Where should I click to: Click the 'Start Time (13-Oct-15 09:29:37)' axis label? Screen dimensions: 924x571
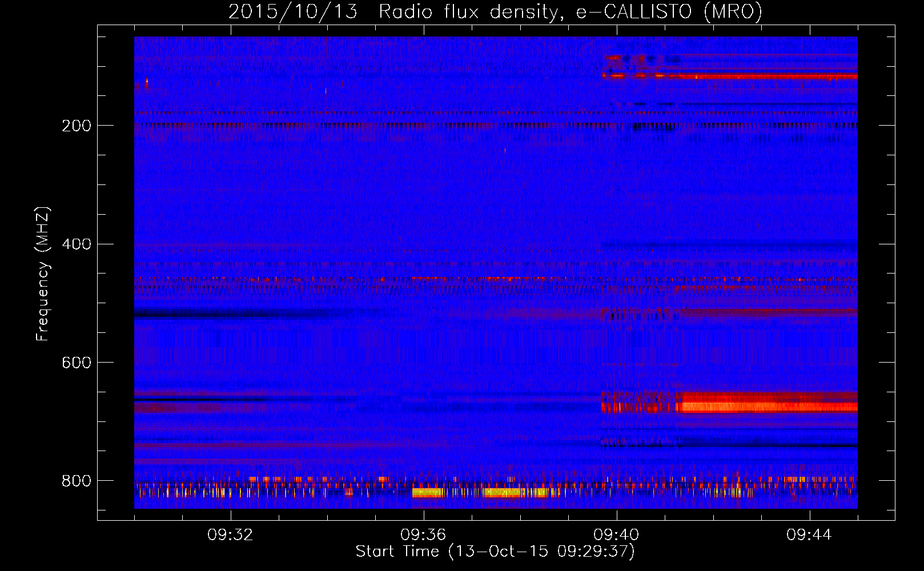(x=495, y=552)
